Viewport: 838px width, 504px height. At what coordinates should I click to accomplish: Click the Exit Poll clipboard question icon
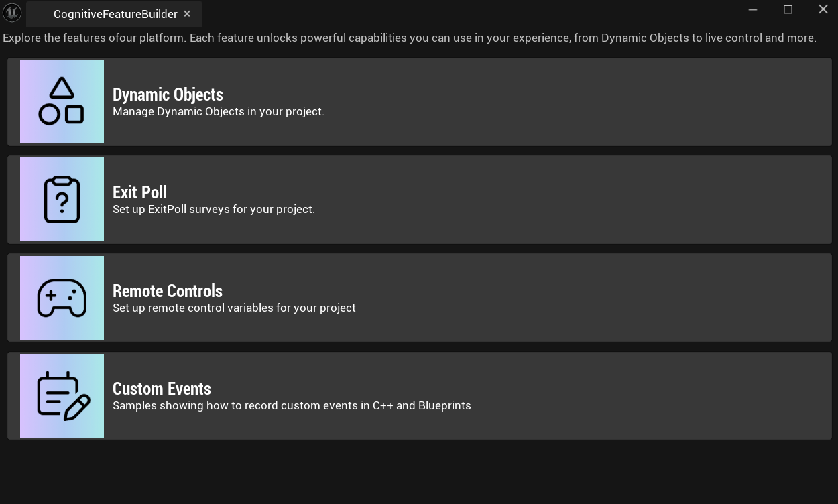pos(62,199)
